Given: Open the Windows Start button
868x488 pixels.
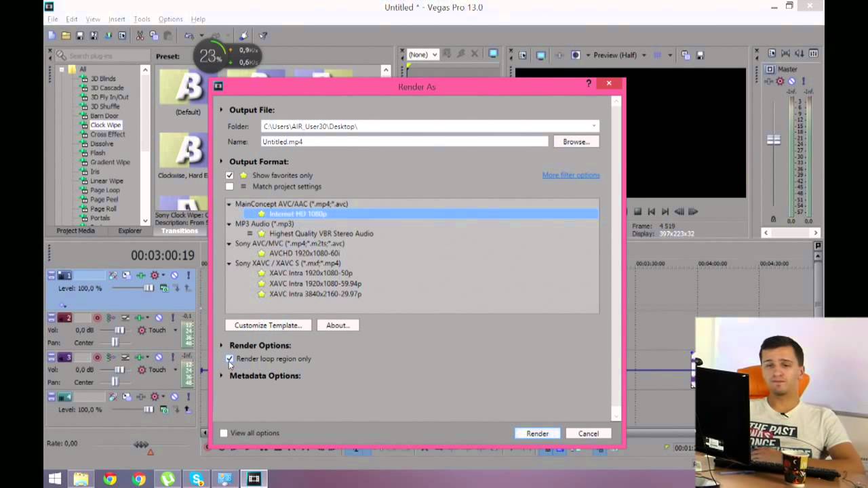Looking at the screenshot, I should coord(55,479).
